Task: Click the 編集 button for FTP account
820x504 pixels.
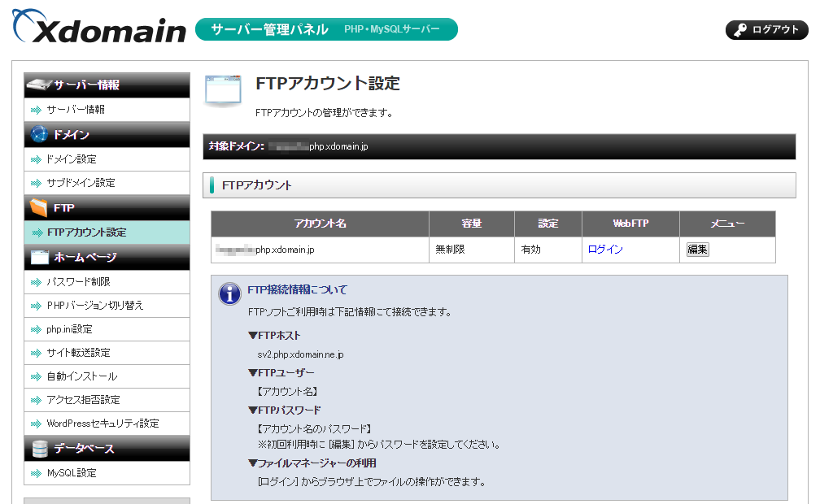Action: 698,250
